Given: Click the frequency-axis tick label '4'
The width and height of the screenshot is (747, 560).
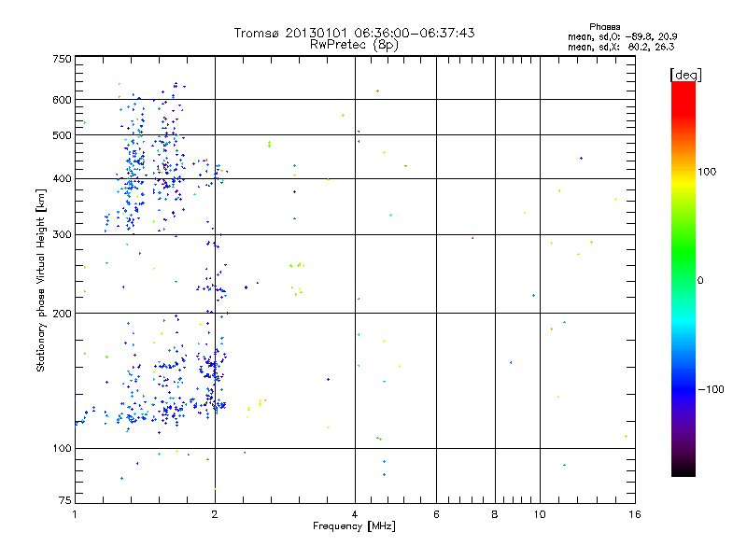Looking at the screenshot, I should tap(355, 514).
